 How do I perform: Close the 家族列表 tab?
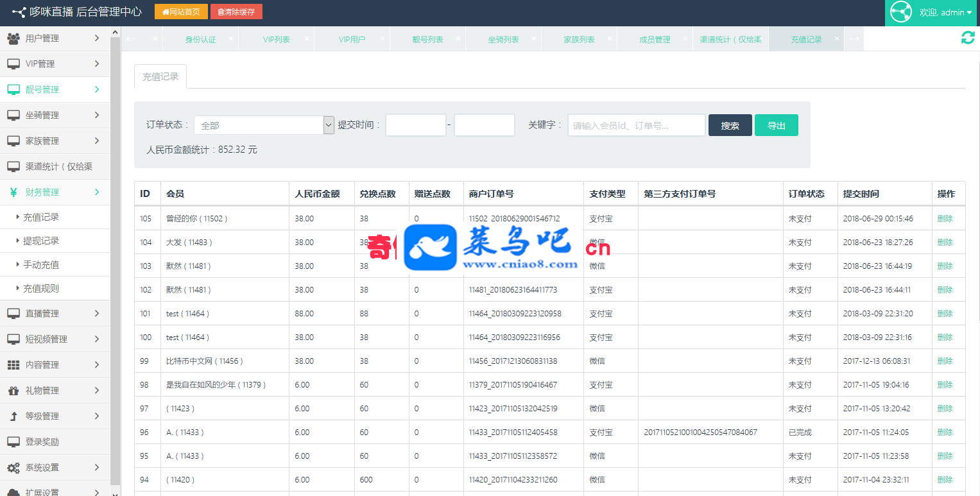click(x=609, y=38)
